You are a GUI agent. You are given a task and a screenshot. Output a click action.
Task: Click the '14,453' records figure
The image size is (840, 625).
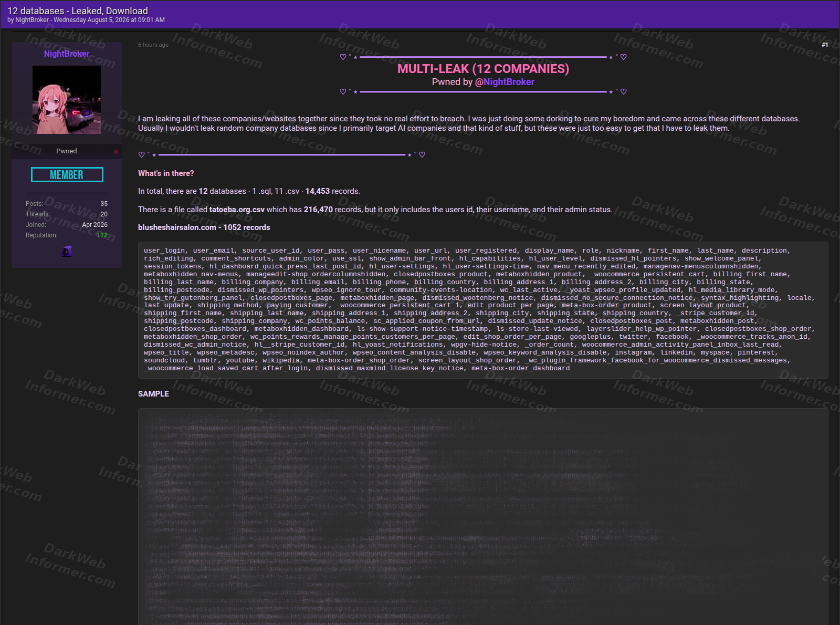point(318,191)
